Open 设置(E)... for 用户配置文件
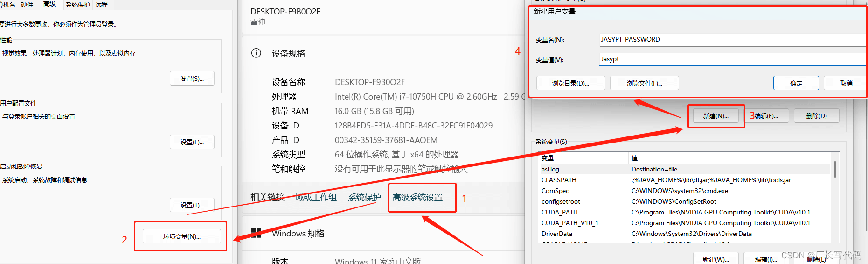 coord(192,142)
